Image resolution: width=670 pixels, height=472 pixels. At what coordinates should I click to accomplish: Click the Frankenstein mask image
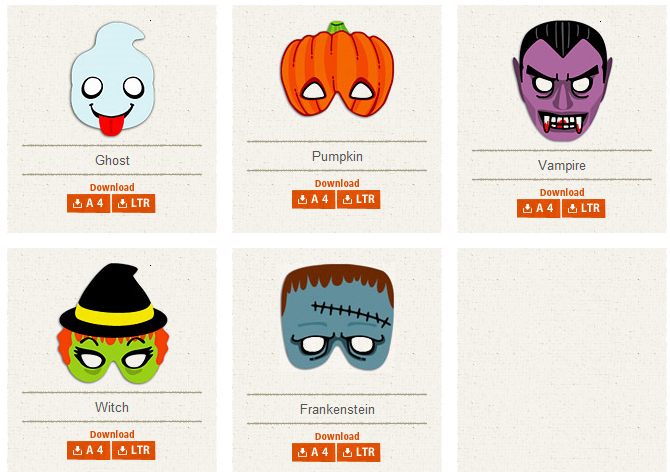click(338, 317)
